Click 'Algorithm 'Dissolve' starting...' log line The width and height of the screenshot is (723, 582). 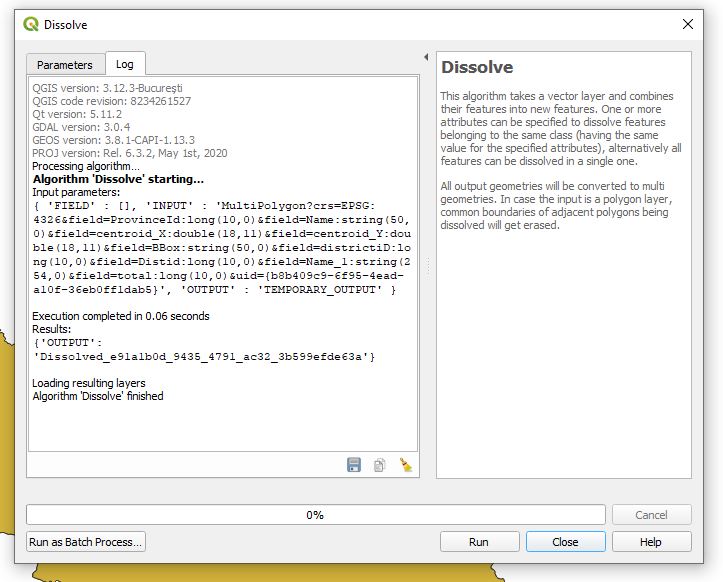point(119,179)
